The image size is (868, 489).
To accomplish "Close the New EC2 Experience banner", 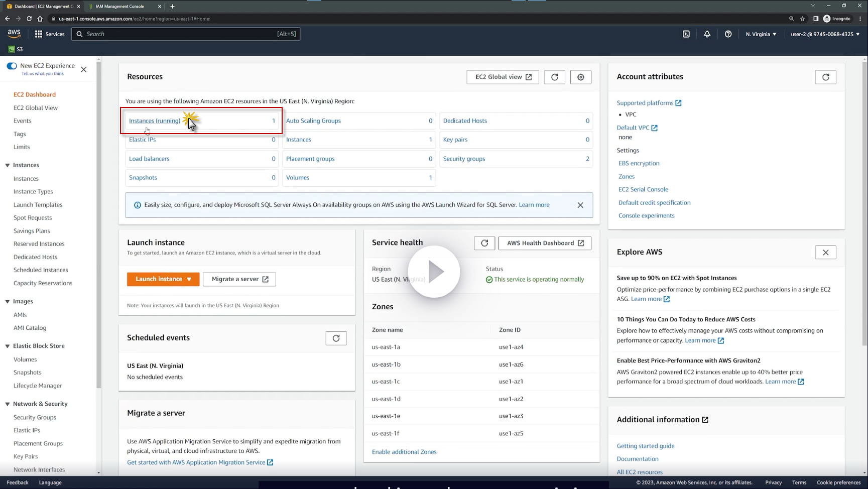I will pyautogui.click(x=84, y=70).
